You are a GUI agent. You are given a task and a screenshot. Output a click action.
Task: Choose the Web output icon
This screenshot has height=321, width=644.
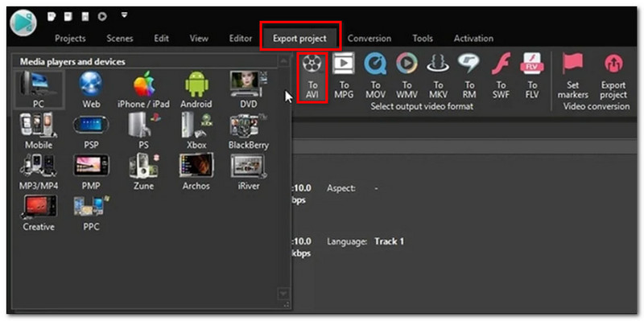pos(91,89)
